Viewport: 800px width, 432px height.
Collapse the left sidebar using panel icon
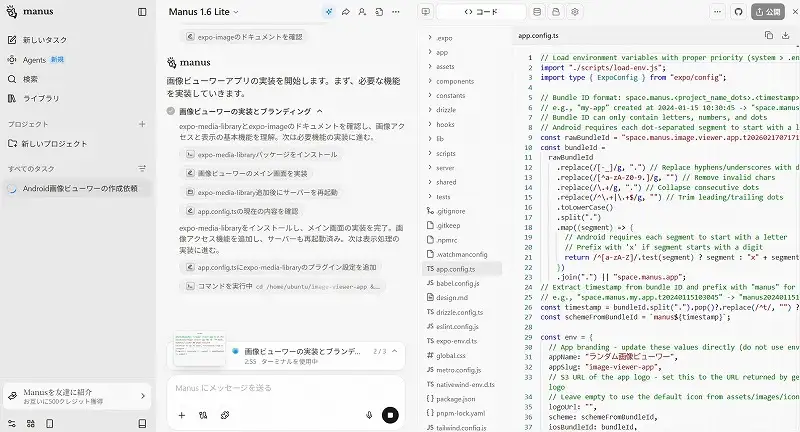(142, 12)
